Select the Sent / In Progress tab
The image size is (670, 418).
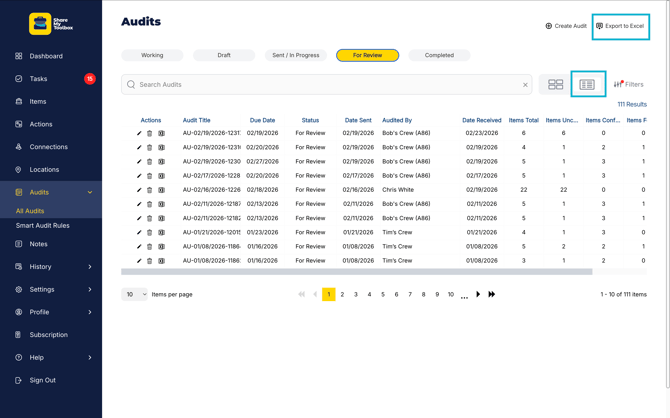click(296, 55)
